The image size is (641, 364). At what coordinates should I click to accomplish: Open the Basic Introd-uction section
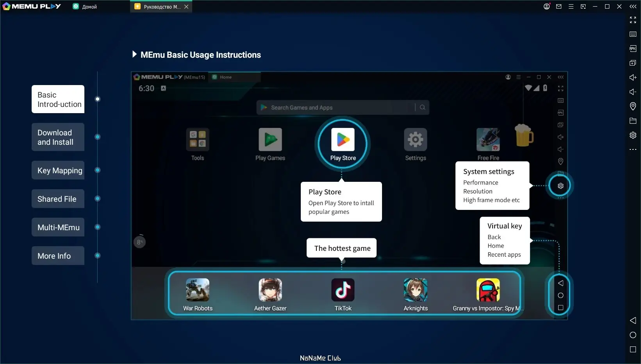[x=58, y=99]
